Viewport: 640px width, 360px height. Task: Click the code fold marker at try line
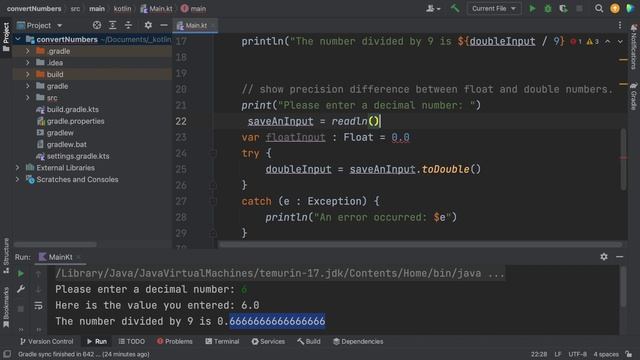click(213, 153)
